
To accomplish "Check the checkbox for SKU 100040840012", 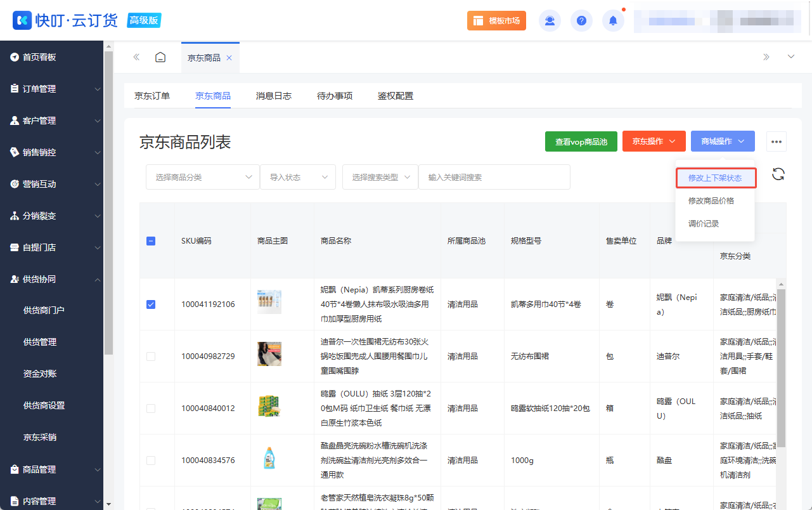I will pyautogui.click(x=151, y=409).
